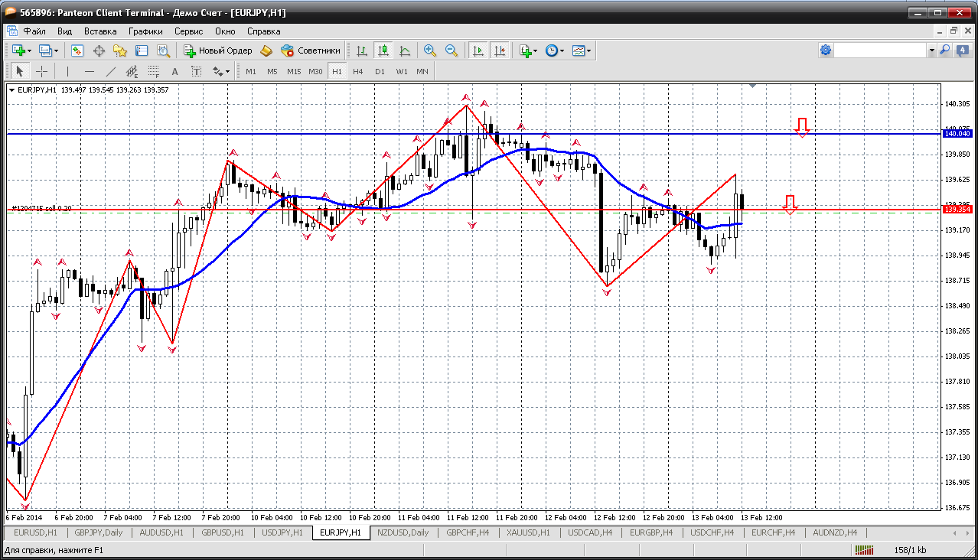
Task: Expand the search field dropdown arrow
Action: click(931, 50)
